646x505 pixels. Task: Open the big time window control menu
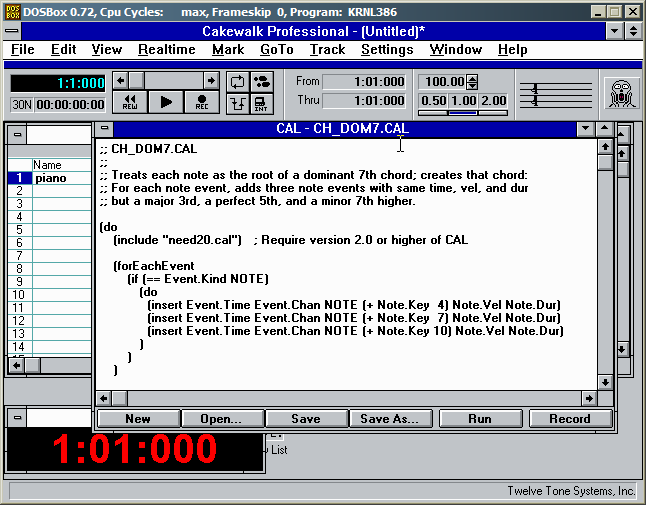click(17, 418)
